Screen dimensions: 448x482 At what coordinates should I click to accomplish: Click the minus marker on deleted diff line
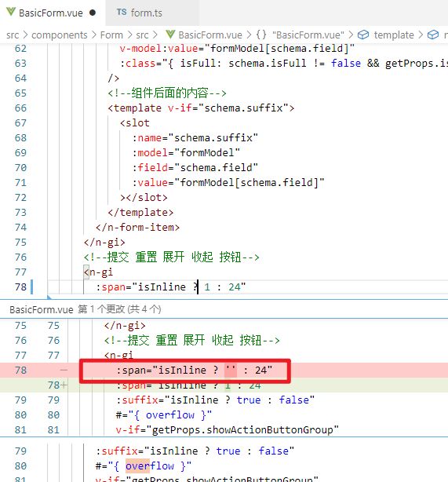click(64, 370)
